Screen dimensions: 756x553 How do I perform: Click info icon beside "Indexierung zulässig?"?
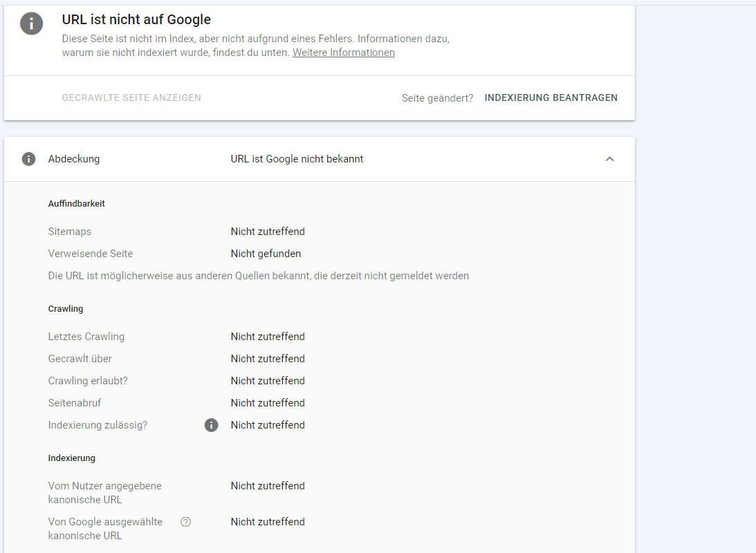point(211,425)
